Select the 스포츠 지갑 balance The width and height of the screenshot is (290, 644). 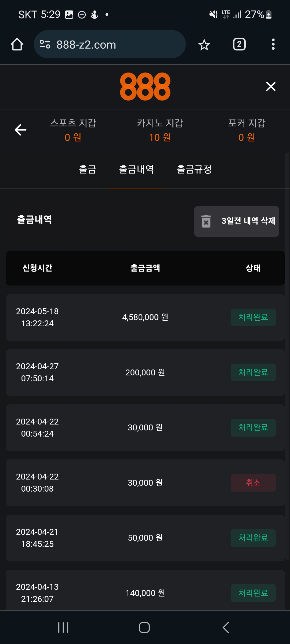pos(73,130)
